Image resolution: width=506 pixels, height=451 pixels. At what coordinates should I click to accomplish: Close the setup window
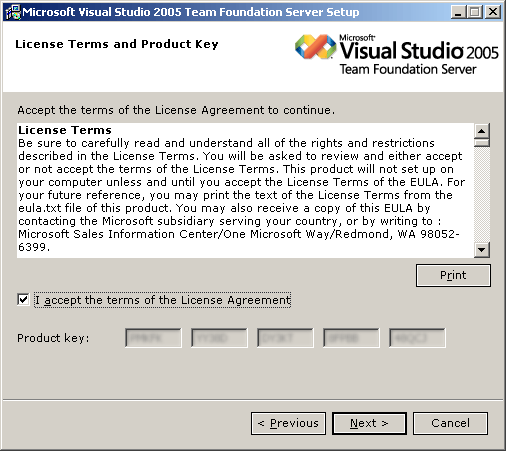pos(493,12)
